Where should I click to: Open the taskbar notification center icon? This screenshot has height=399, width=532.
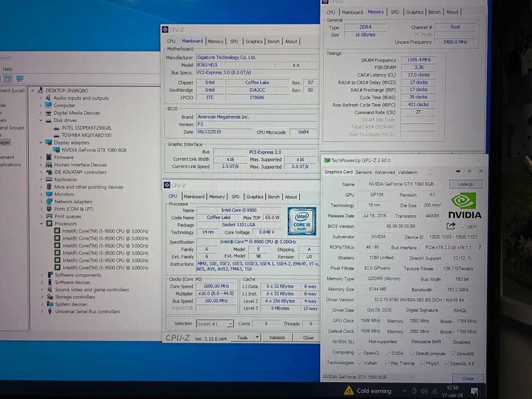point(474,392)
